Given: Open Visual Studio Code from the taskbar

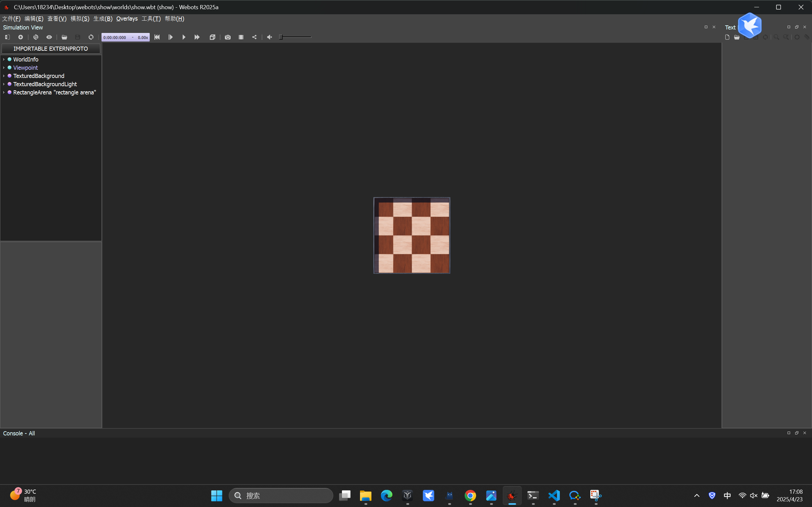Looking at the screenshot, I should tap(554, 495).
